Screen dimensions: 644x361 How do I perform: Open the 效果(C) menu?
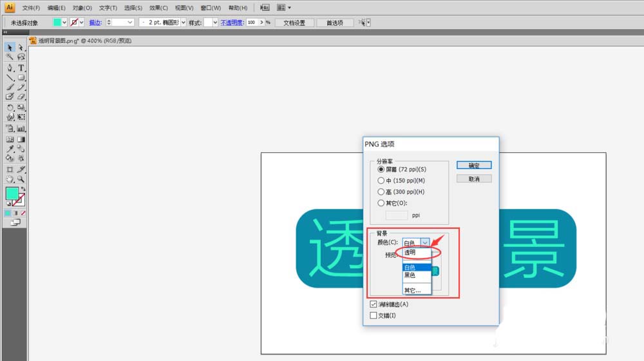pos(158,8)
